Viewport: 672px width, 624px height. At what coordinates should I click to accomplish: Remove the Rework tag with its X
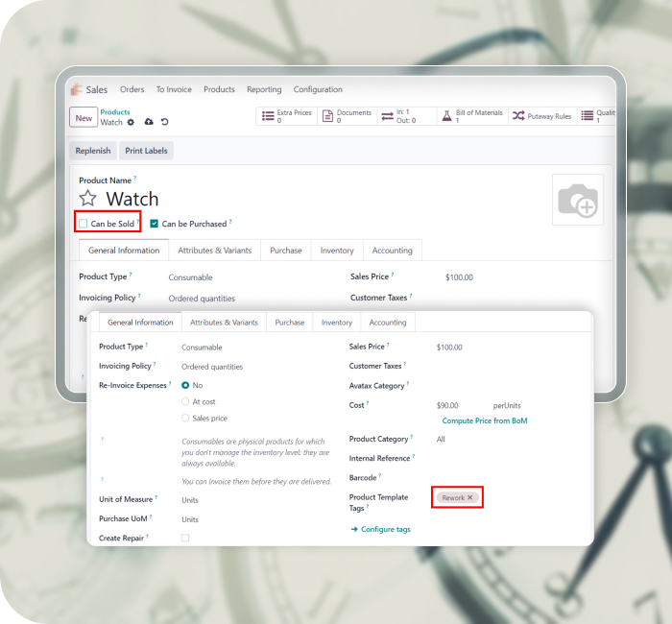[x=470, y=497]
